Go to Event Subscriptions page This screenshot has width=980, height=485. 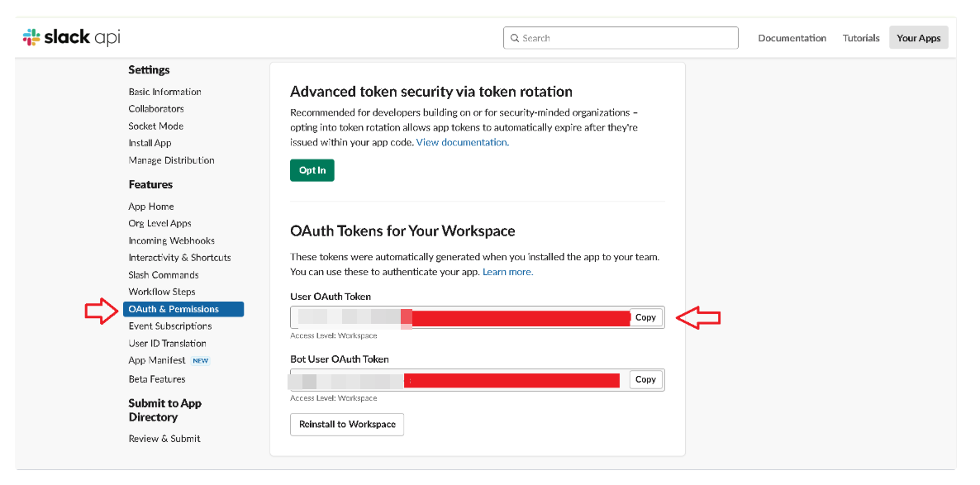[x=169, y=326]
